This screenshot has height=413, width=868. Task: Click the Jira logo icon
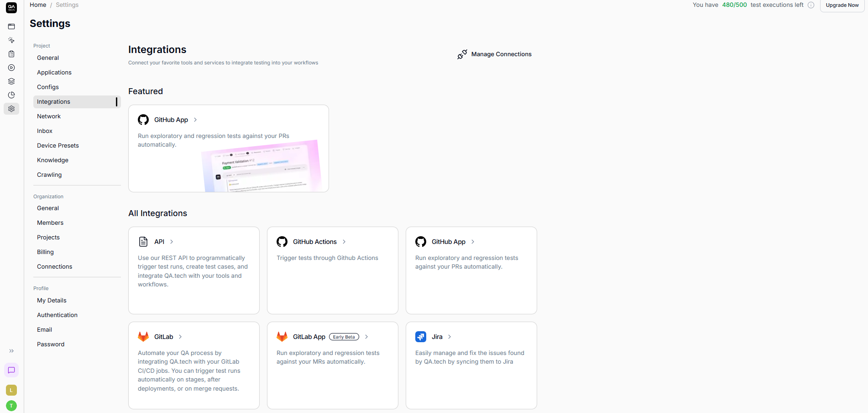[421, 337]
